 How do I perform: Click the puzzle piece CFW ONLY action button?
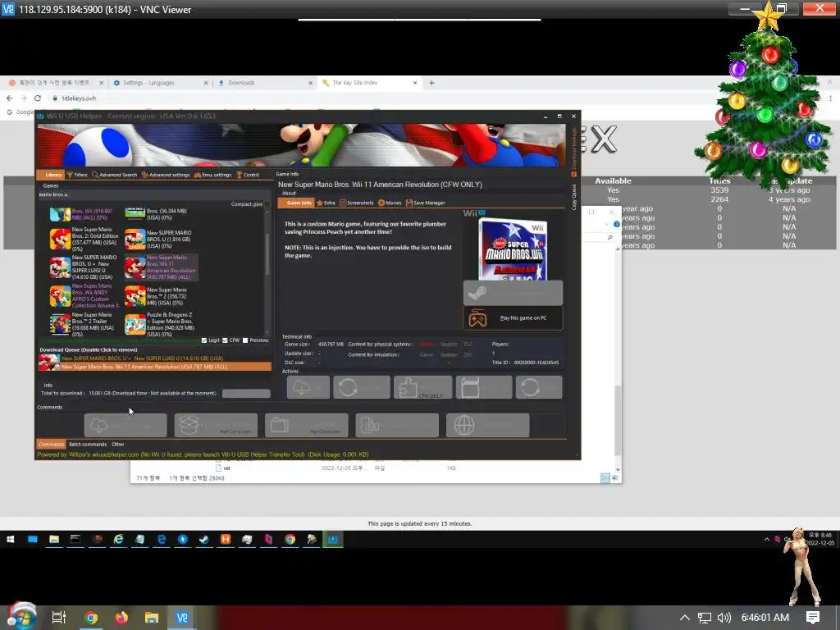click(422, 387)
